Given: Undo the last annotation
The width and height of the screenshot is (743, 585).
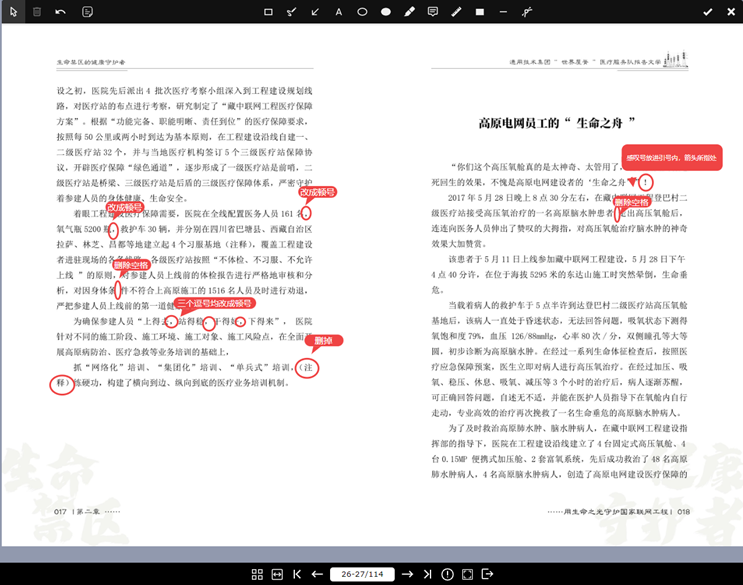Looking at the screenshot, I should point(60,12).
